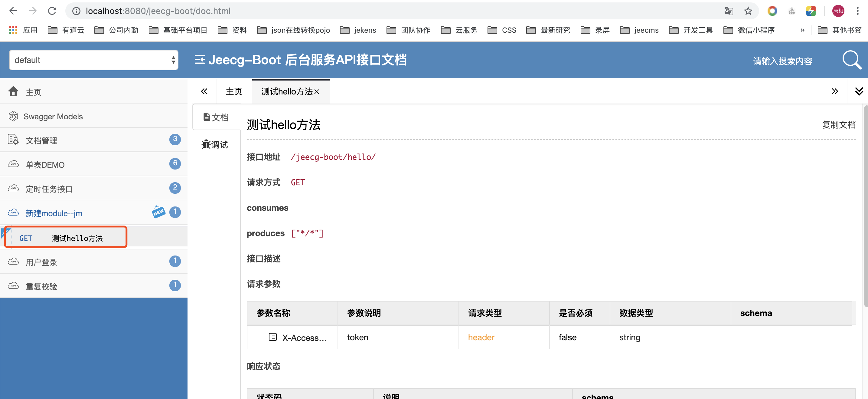Click the Swagger Models cube icon
Screen dimensions: 868x399
coord(13,116)
